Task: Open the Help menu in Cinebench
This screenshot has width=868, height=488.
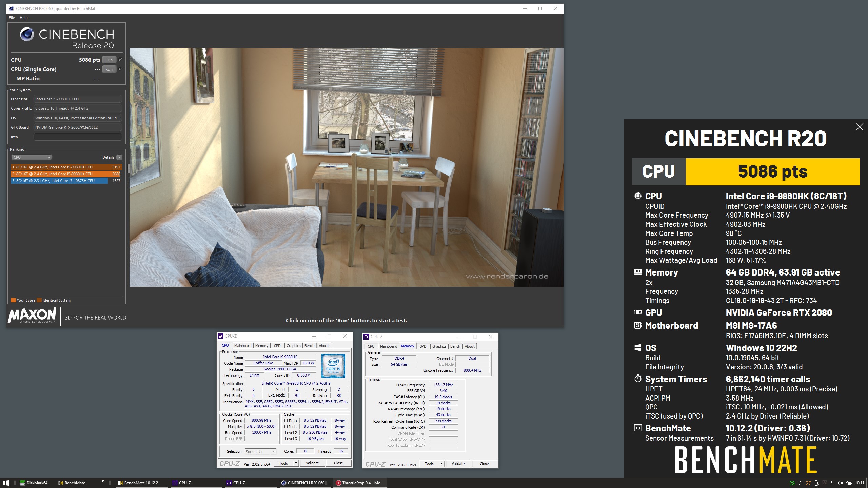Action: coord(24,18)
